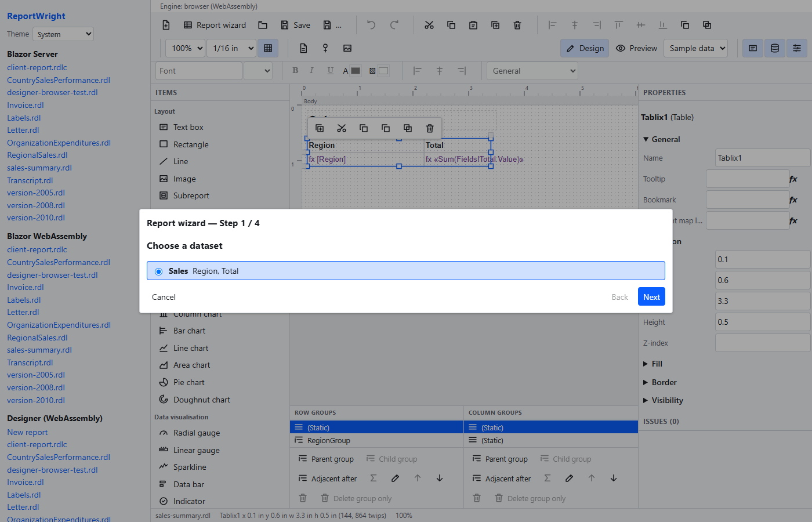Click the trash icon in the floating table toolbar

[x=430, y=128]
